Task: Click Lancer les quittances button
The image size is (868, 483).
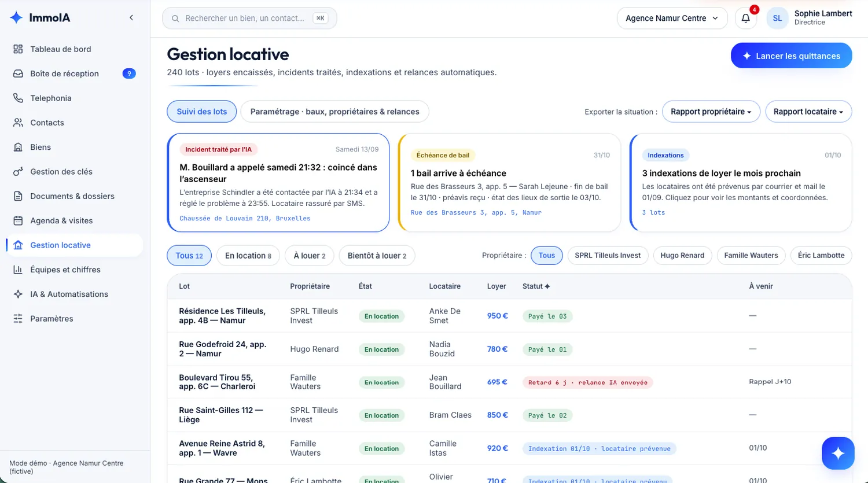Action: coord(791,56)
